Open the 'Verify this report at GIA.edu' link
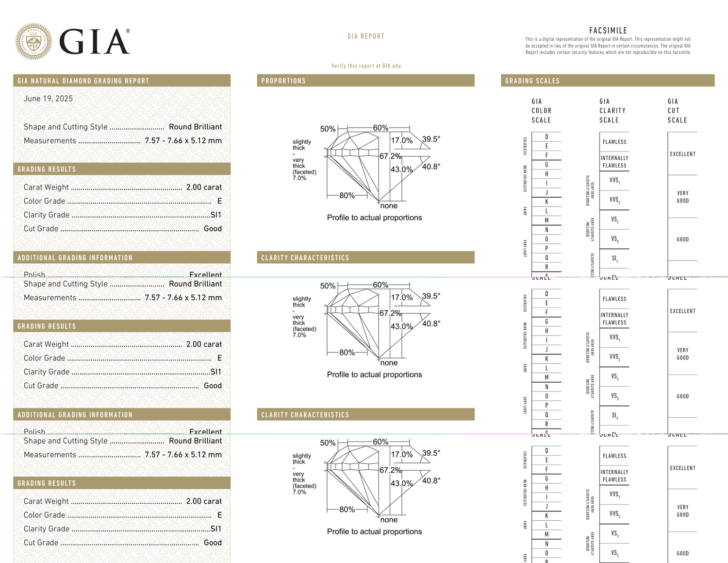 pyautogui.click(x=366, y=66)
